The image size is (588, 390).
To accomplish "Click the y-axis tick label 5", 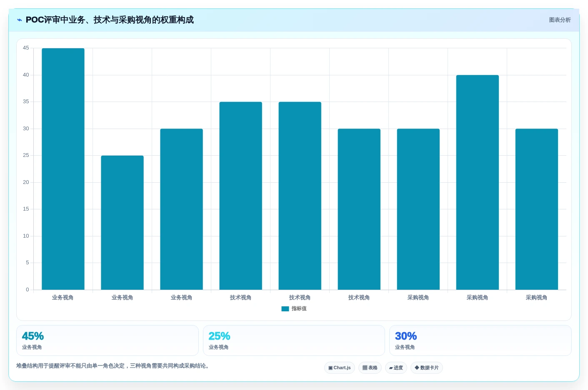I will (28, 263).
